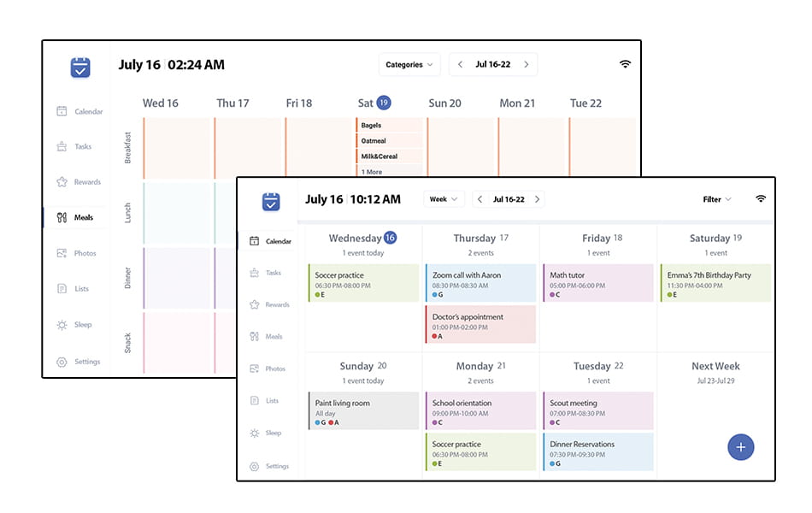Open Rewards star icon in back sidebar
This screenshot has height=513, width=812.
pos(62,182)
